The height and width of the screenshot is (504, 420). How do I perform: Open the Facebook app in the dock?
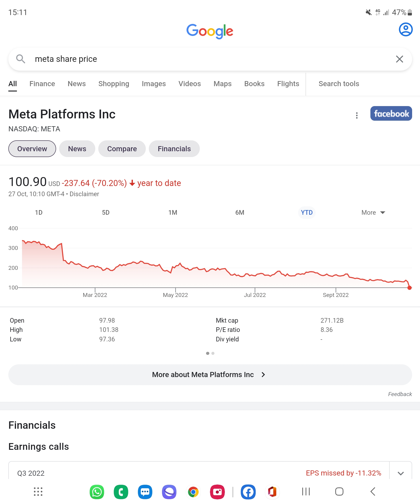tap(248, 492)
